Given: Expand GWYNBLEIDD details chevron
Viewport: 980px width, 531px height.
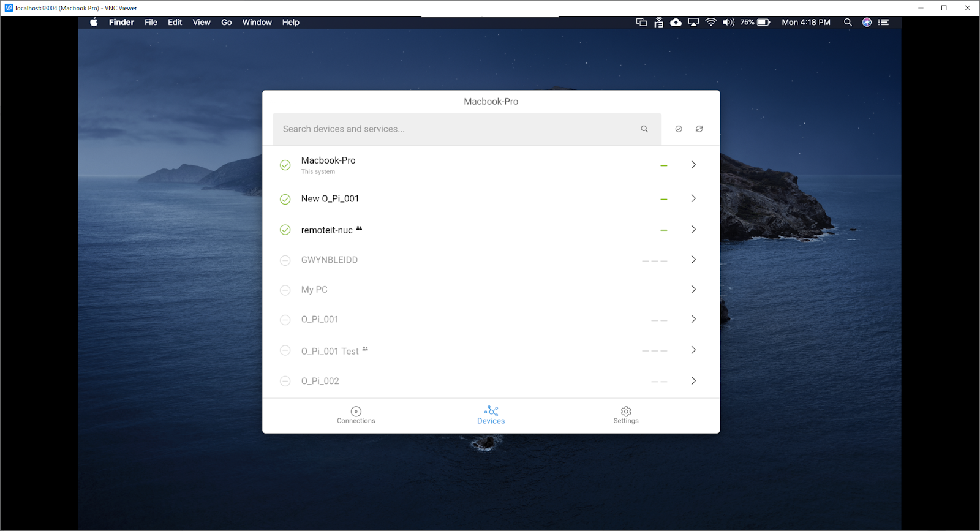Looking at the screenshot, I should coord(693,260).
